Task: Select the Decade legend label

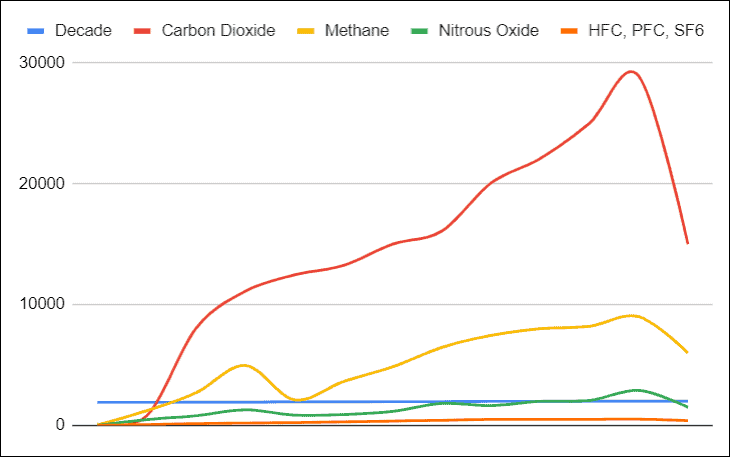Action: [x=83, y=31]
